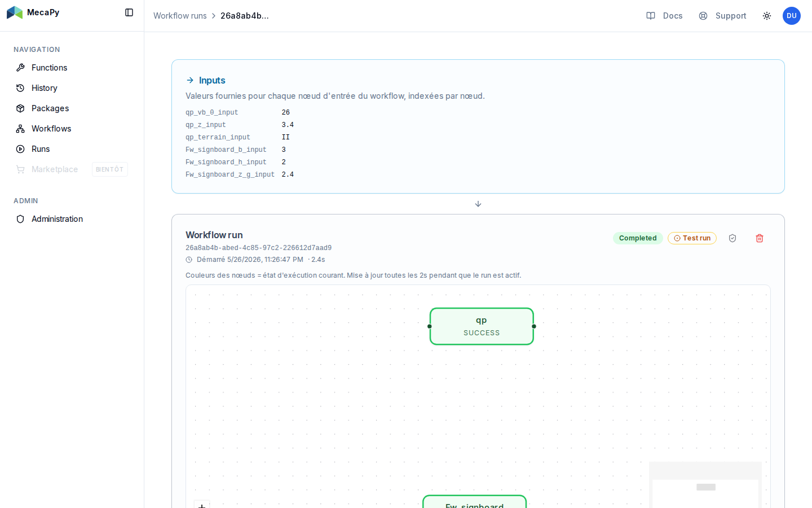Image resolution: width=812 pixels, height=508 pixels.
Task: Open Administration page
Action: point(72,219)
